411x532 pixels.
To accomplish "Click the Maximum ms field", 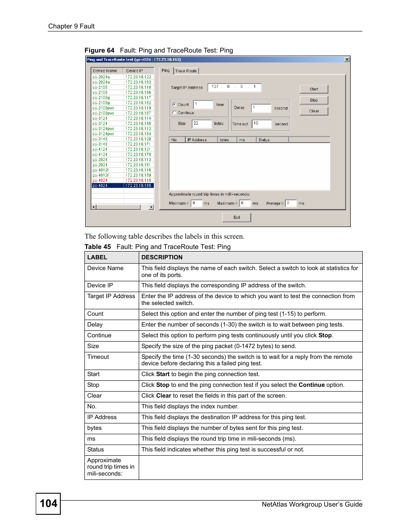I will (245, 203).
